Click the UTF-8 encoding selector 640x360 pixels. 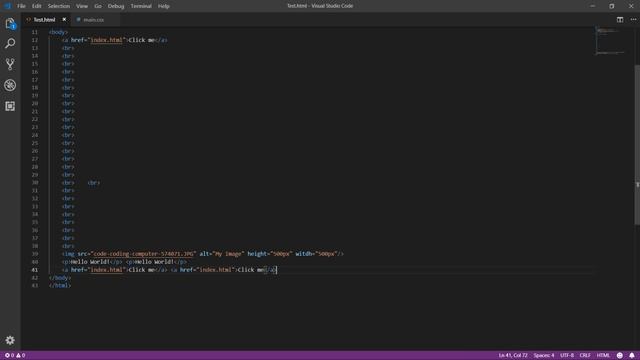click(x=567, y=356)
